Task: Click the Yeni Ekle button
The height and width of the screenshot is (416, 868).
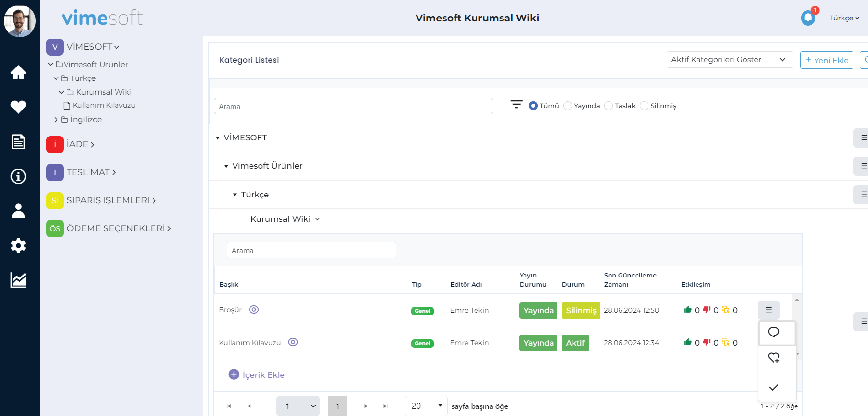Action: (827, 60)
